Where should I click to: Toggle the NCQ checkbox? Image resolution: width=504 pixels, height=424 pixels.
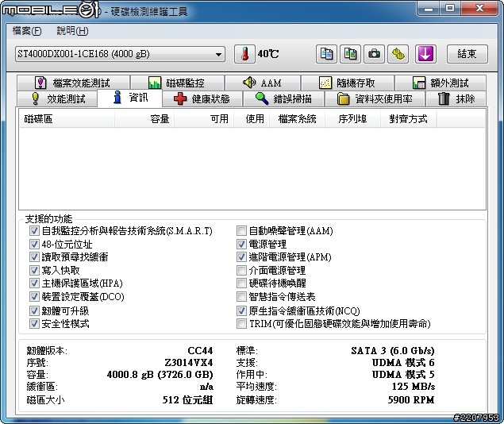click(x=241, y=310)
